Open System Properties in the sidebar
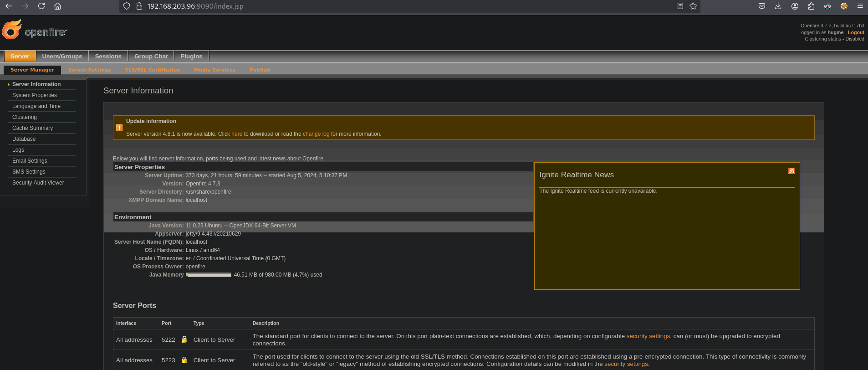 pyautogui.click(x=35, y=95)
